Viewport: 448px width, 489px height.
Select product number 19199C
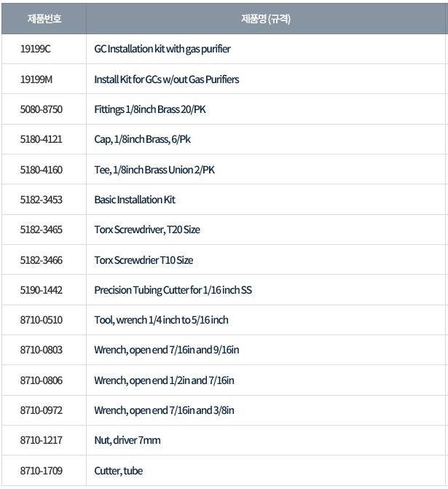(x=36, y=49)
